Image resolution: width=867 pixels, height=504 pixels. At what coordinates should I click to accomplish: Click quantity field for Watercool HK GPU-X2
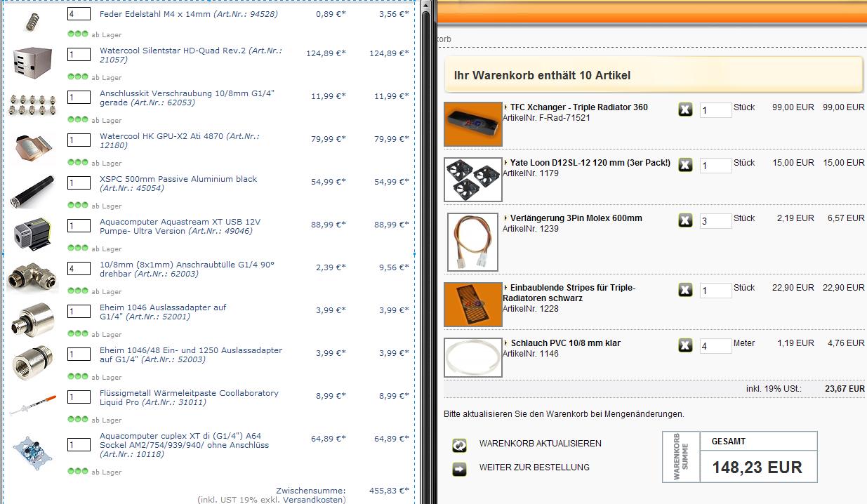79,140
